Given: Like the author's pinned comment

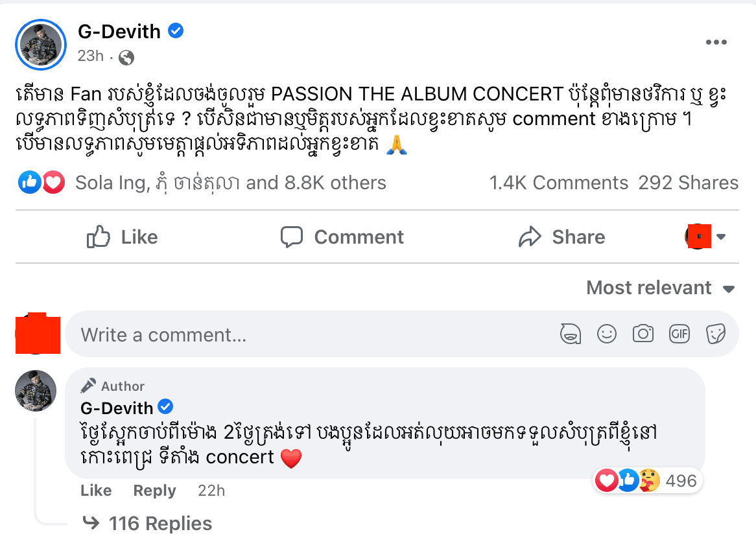Looking at the screenshot, I should 96,491.
